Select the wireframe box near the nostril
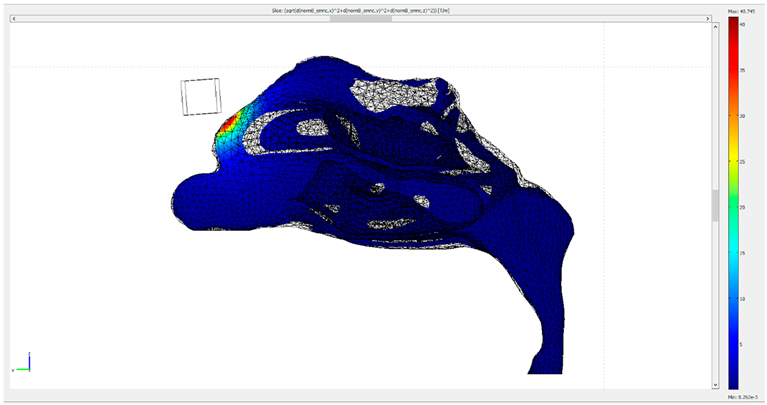Image resolution: width=767 pixels, height=405 pixels. click(x=200, y=97)
